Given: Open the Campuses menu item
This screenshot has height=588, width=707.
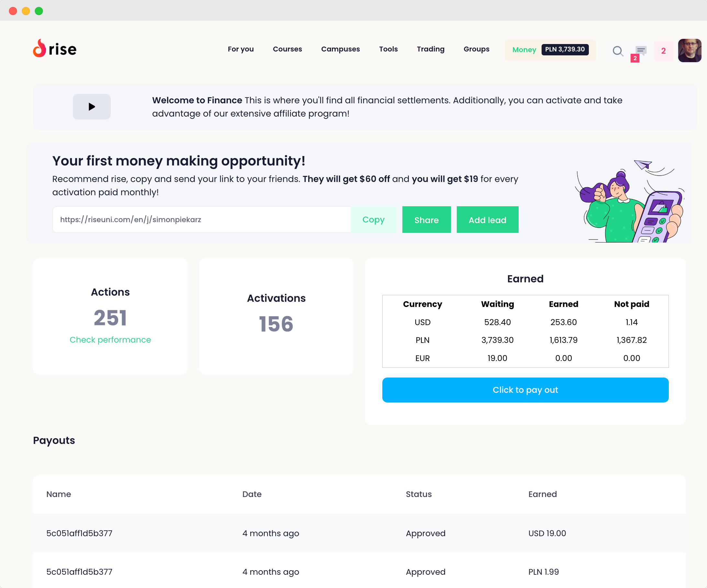Looking at the screenshot, I should (340, 49).
